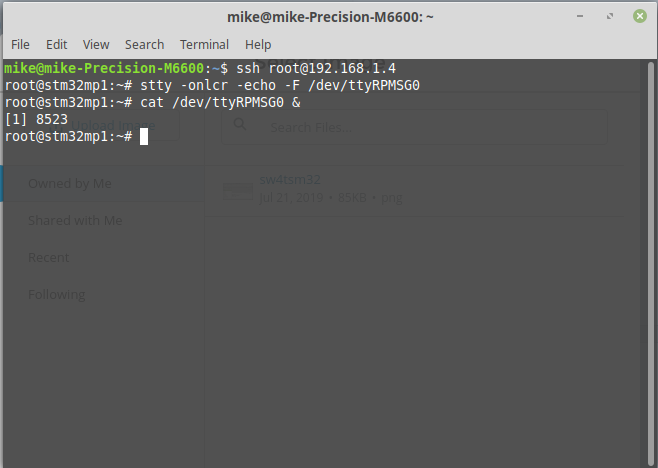
Task: Click the terminal vertical scrollbar
Action: [x=651, y=263]
